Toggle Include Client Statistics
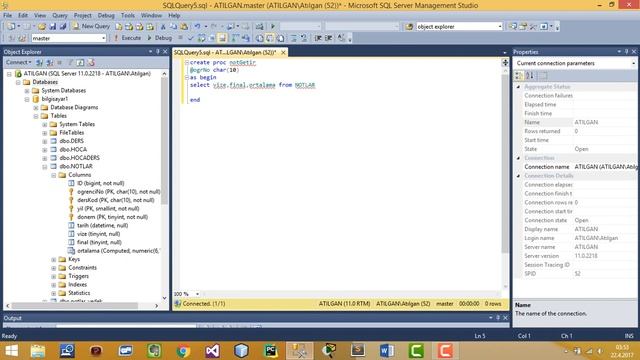 [246, 38]
